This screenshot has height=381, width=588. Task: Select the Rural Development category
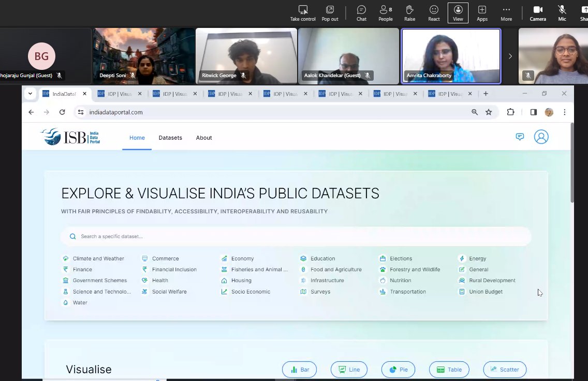(x=487, y=280)
